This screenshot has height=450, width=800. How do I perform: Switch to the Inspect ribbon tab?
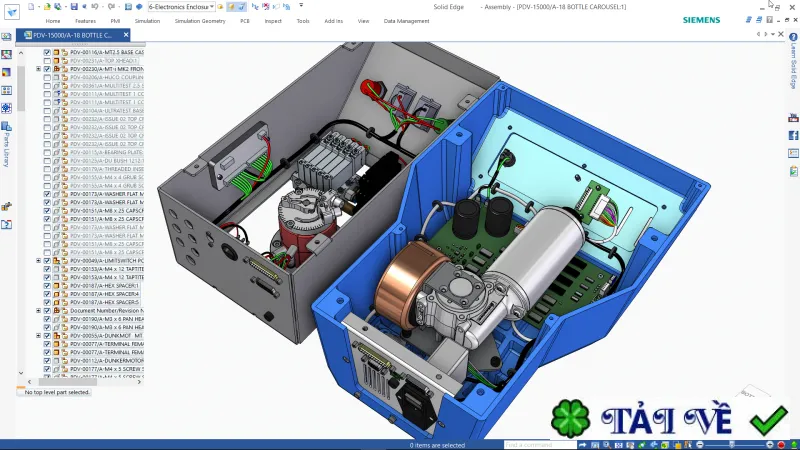[x=273, y=21]
